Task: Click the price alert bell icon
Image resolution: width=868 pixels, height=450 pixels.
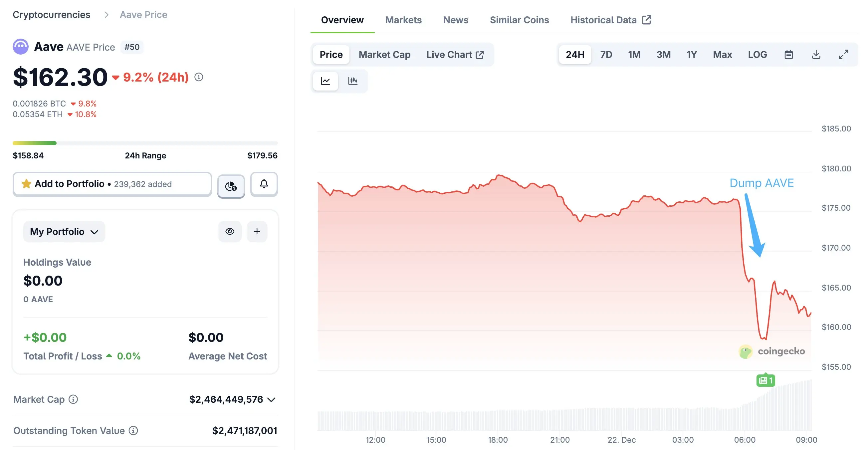Action: click(264, 184)
